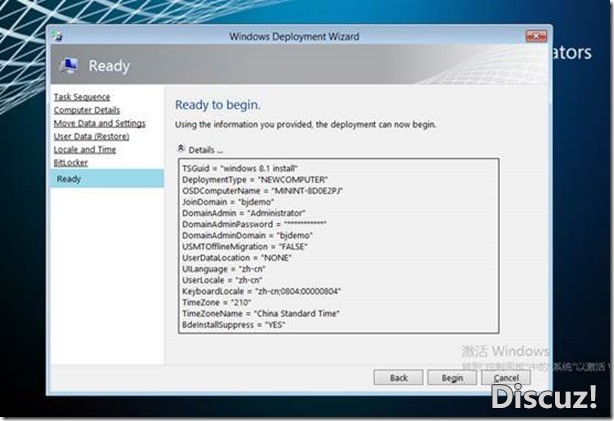The image size is (614, 421).
Task: Click the UserLocale "zh-cn" line
Action: coord(222,280)
